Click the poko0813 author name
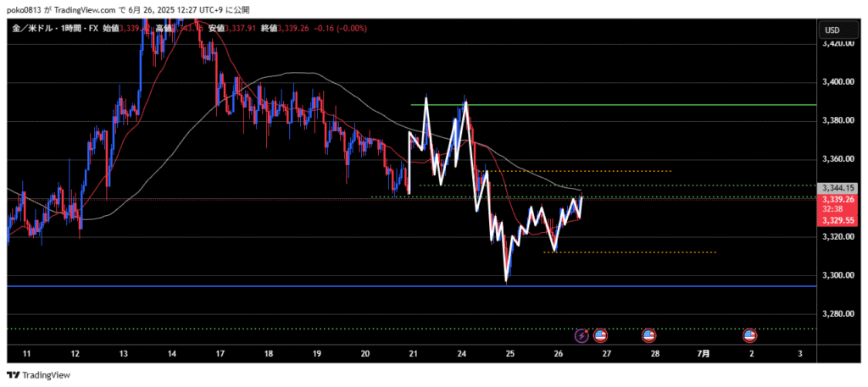Image resolution: width=868 pixels, height=387 pixels. pyautogui.click(x=26, y=9)
